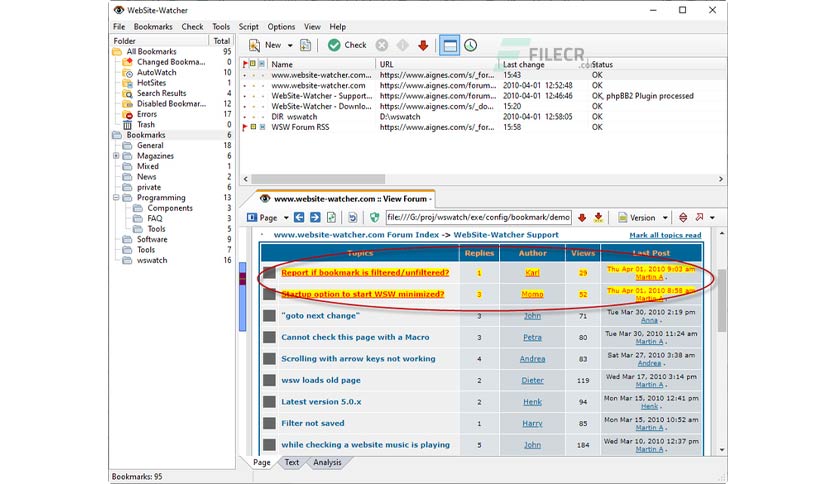Screen dimensions: 836x484
Task: Open the Bookmarks menu
Action: click(x=153, y=27)
